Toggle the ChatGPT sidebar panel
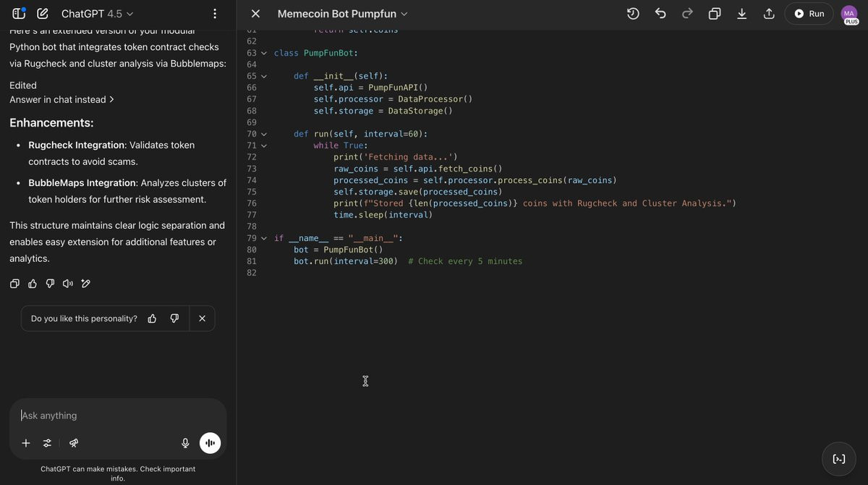This screenshot has width=868, height=485. pos(19,14)
